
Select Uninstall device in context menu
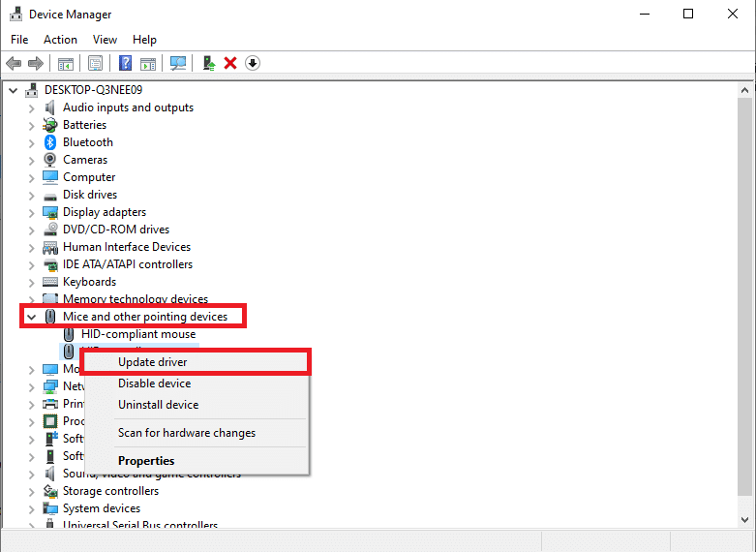[x=158, y=405]
